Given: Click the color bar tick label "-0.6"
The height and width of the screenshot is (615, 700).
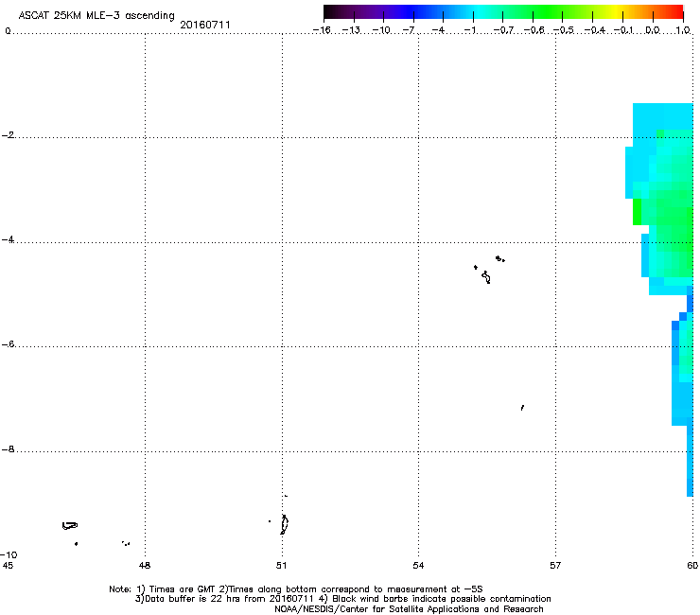Looking at the screenshot, I should 534,30.
